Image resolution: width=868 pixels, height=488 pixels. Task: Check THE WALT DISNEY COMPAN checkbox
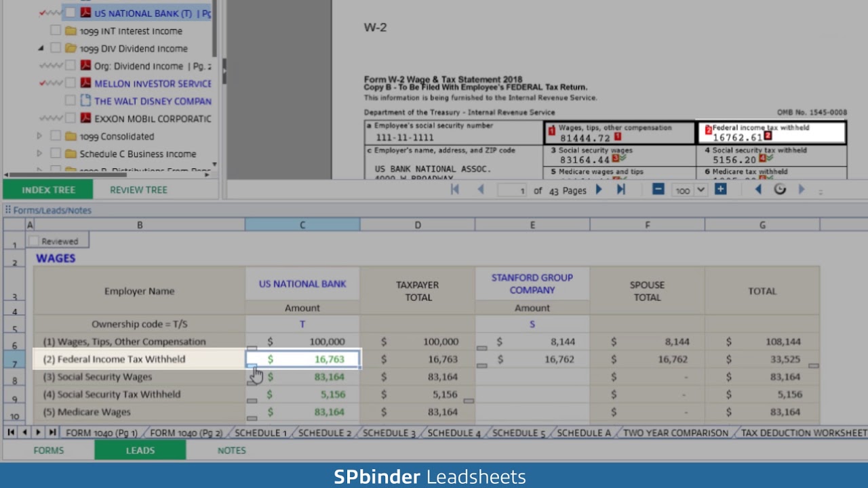point(71,101)
